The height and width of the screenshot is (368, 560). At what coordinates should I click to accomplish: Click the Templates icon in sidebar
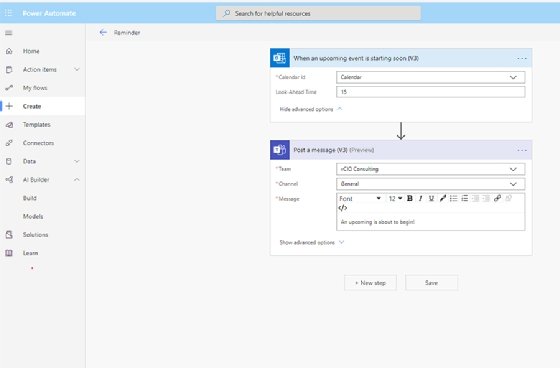point(9,125)
